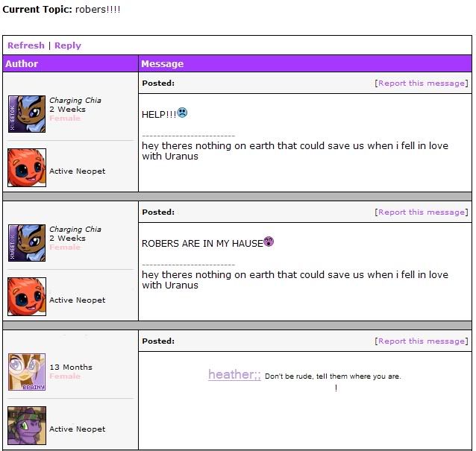
Task: Click Posted: label in first post
Action: [x=158, y=83]
